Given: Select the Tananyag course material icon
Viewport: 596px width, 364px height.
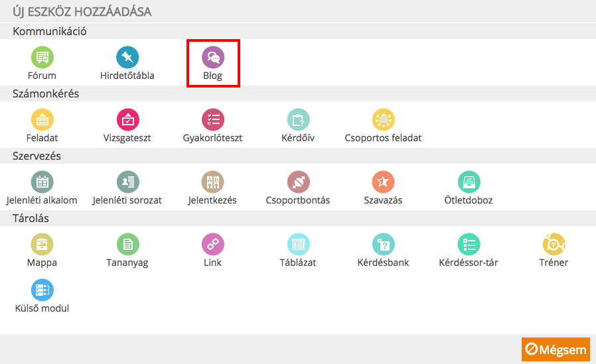Looking at the screenshot, I should tap(127, 244).
